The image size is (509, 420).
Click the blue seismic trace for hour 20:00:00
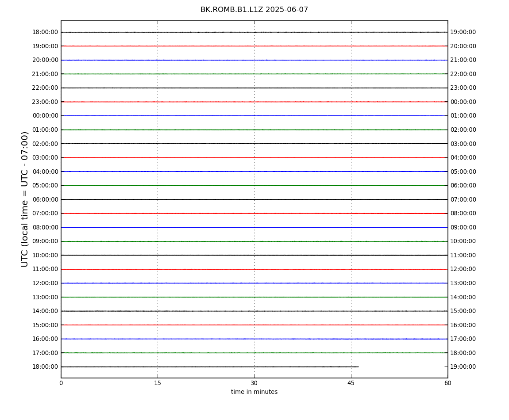(x=254, y=60)
